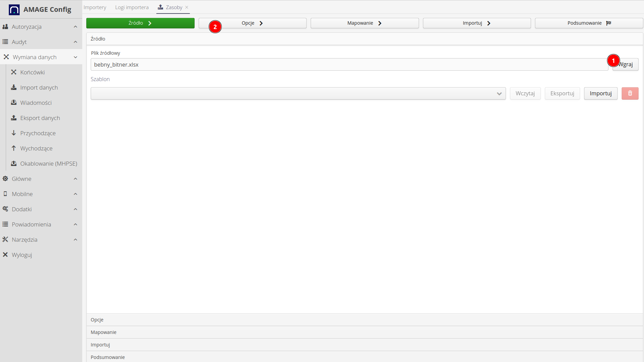Click the red trash delete template button
This screenshot has width=644, height=362.
click(x=630, y=93)
